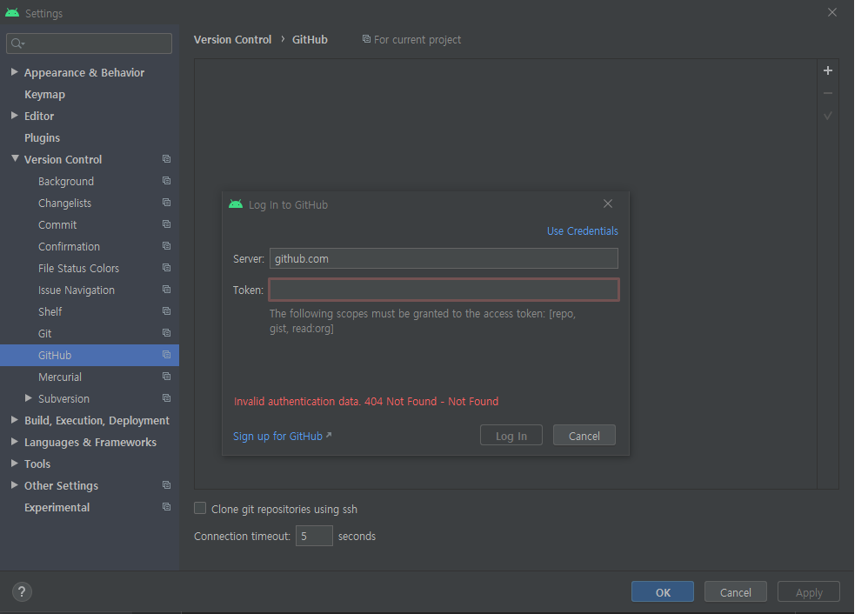Click the project-level icon next to Subversion
The width and height of the screenshot is (868, 614).
[x=166, y=397]
